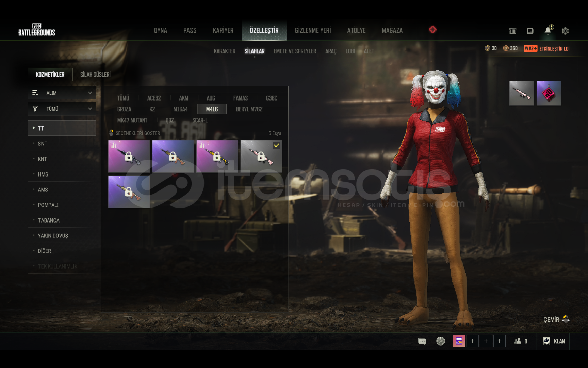Screen dimensions: 588x368
Task: Add teammate in third plus slot
Action: coord(500,341)
